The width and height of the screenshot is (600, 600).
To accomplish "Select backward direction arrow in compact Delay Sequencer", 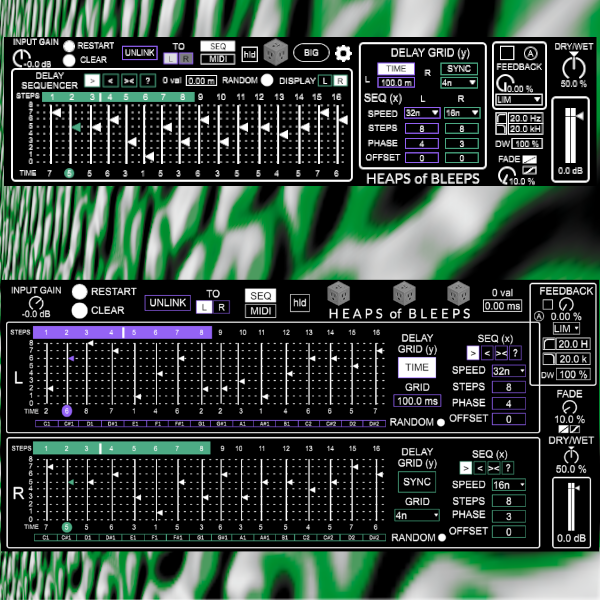I will tap(110, 81).
